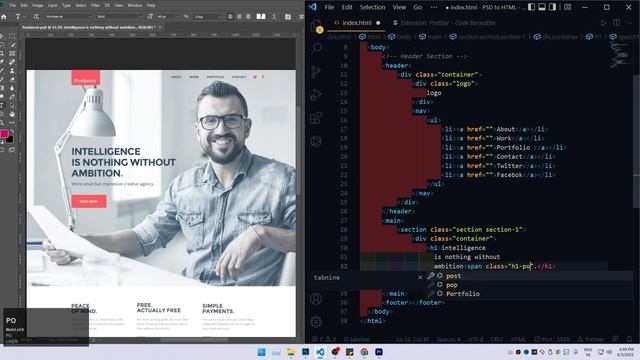This screenshot has width=640, height=360.
Task: Click Prettier in VS Code status bar
Action: click(x=591, y=339)
